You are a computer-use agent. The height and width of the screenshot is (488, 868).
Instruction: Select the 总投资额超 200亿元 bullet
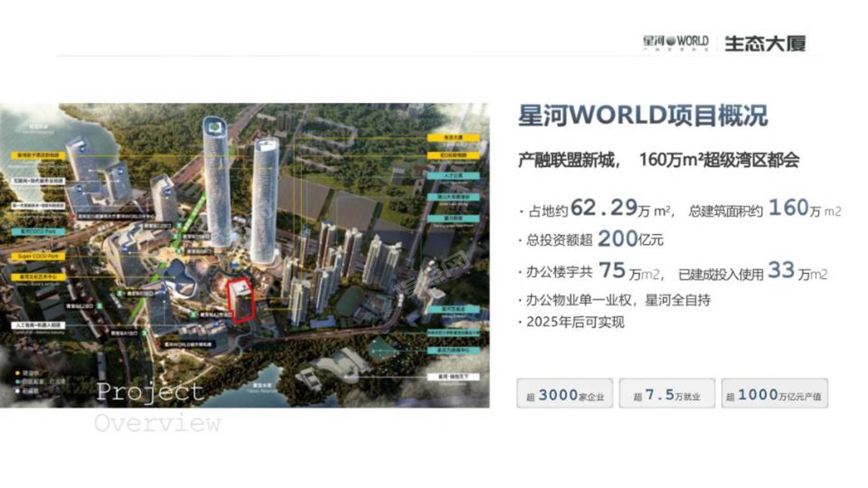pyautogui.click(x=591, y=239)
